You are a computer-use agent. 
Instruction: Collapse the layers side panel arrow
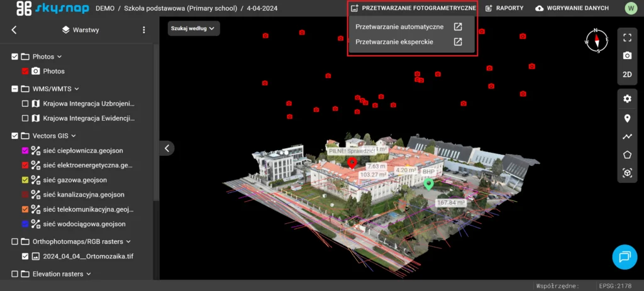click(167, 148)
